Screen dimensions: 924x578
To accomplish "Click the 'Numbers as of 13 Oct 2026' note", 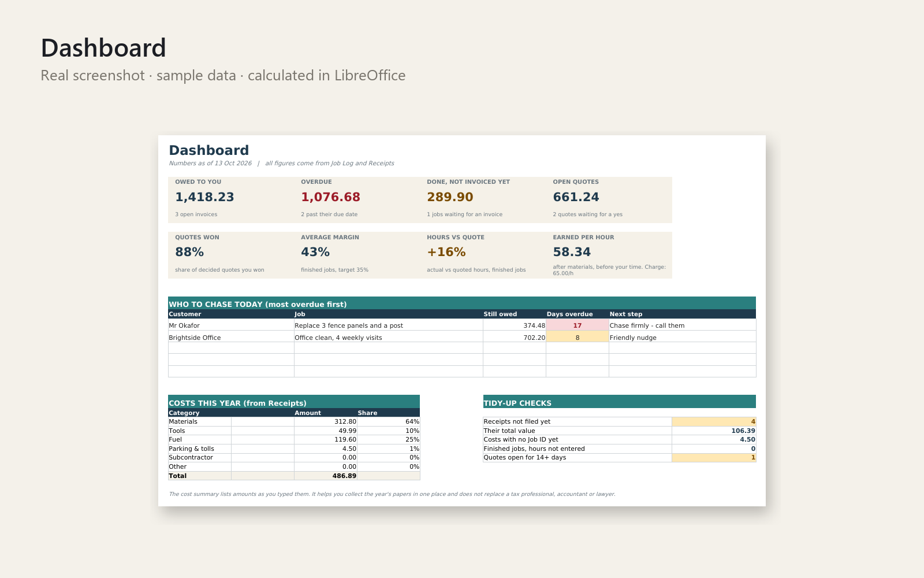I will point(210,163).
